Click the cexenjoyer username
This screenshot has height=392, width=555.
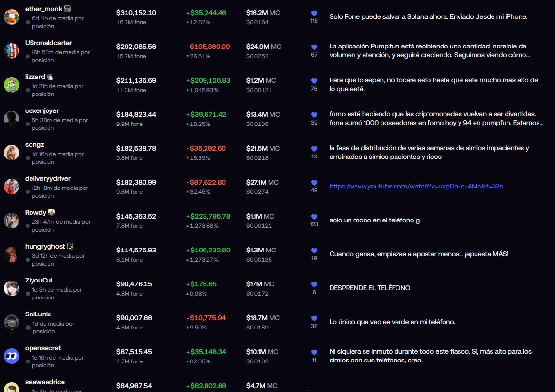pyautogui.click(x=42, y=111)
